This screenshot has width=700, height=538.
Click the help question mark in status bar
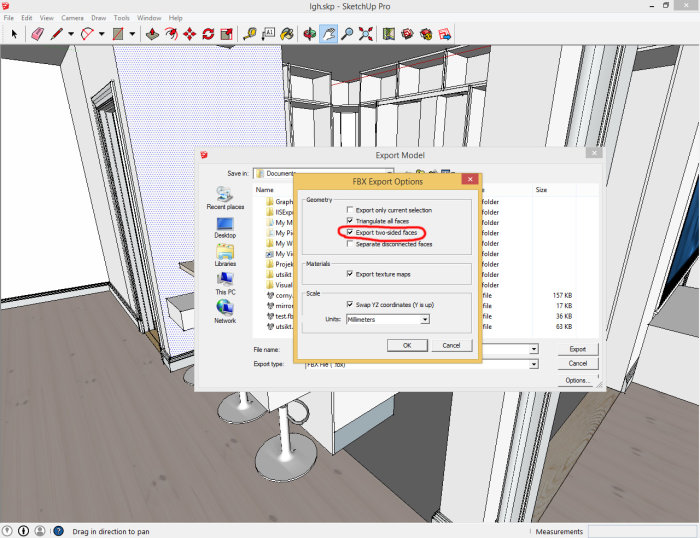point(58,531)
